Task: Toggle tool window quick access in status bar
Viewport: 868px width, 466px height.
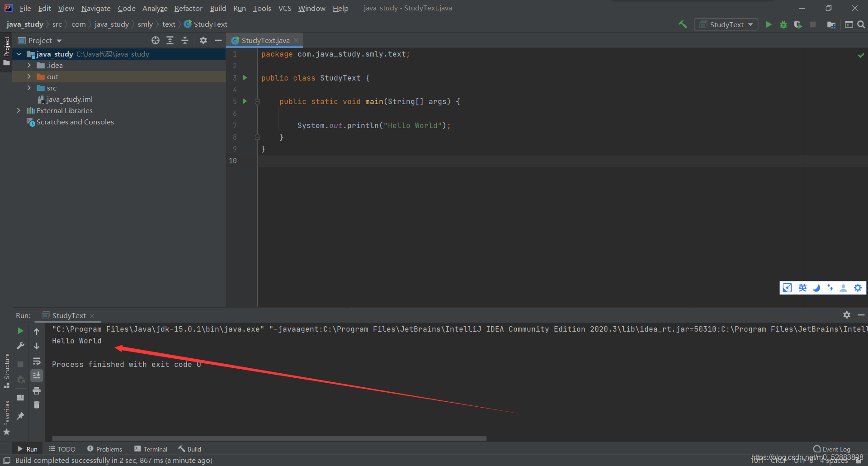Action: (x=7, y=461)
